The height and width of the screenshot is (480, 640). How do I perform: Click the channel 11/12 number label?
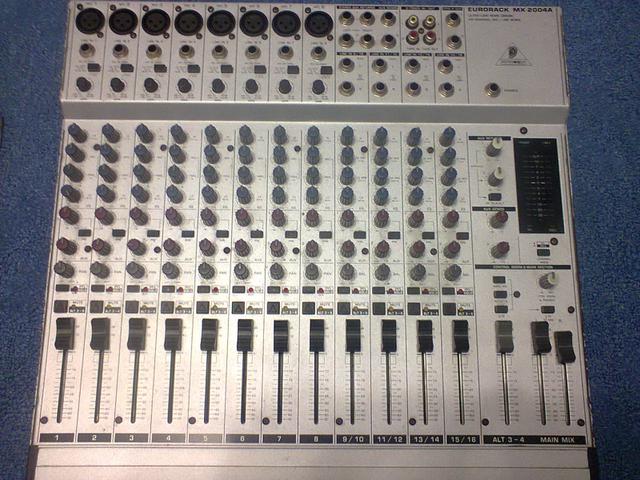tap(387, 439)
